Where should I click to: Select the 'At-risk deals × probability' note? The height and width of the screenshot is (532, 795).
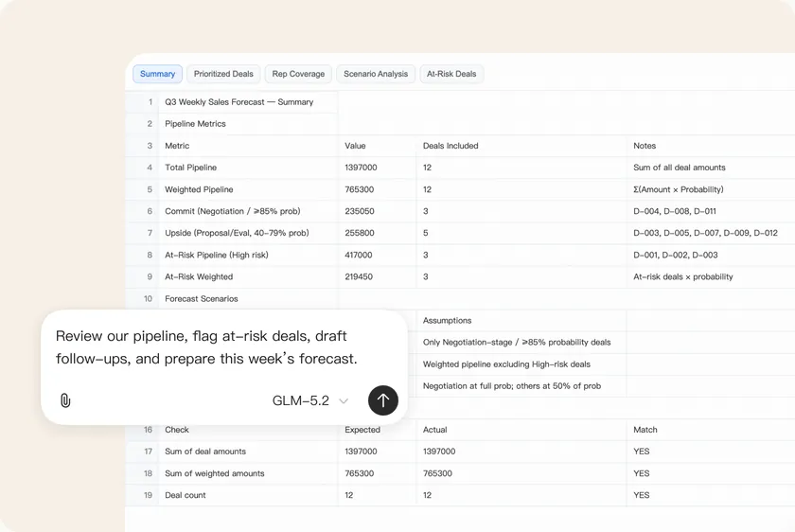pos(711,276)
